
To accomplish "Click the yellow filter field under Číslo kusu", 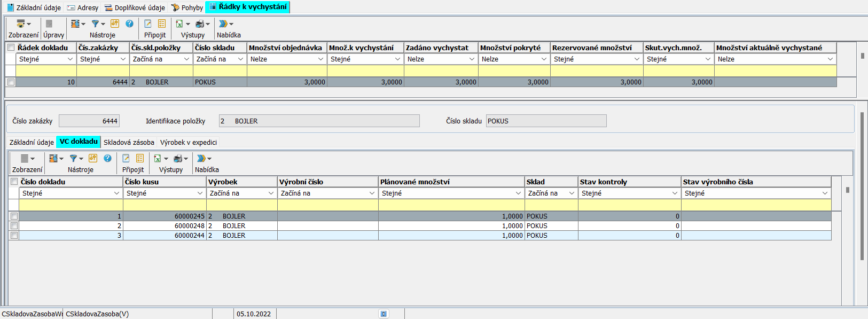I will tap(165, 205).
